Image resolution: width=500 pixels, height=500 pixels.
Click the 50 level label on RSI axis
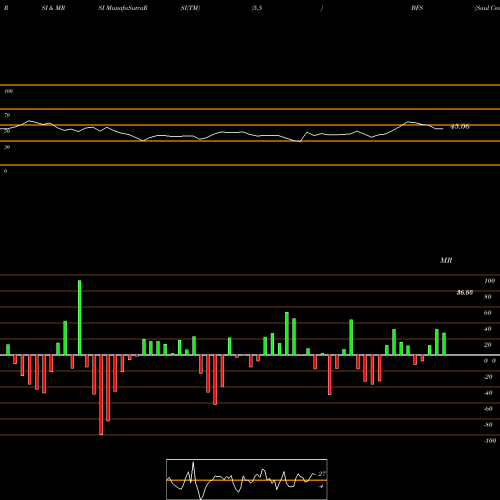click(7, 131)
